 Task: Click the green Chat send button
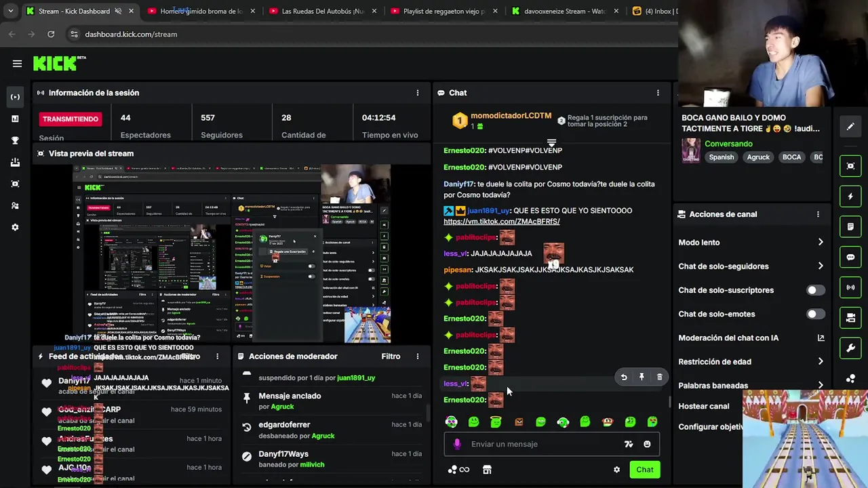tap(645, 470)
